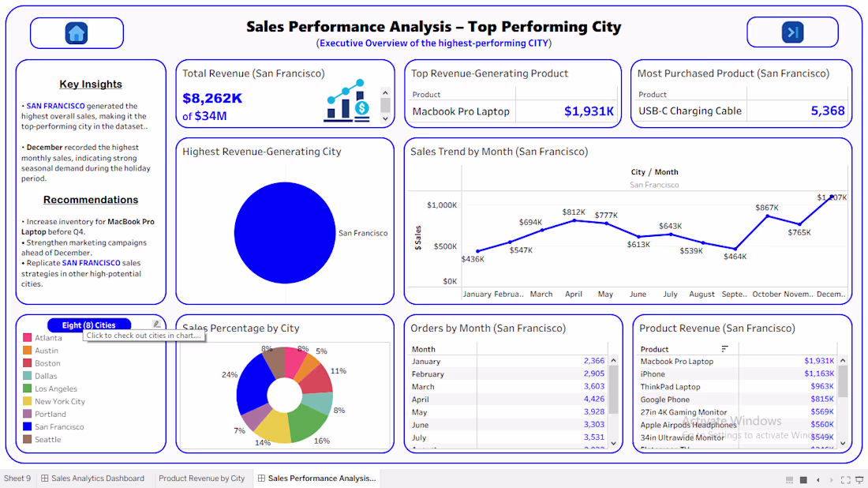Screen dimensions: 868x488
Task: Open the Sheet 9 tab
Action: 17,479
